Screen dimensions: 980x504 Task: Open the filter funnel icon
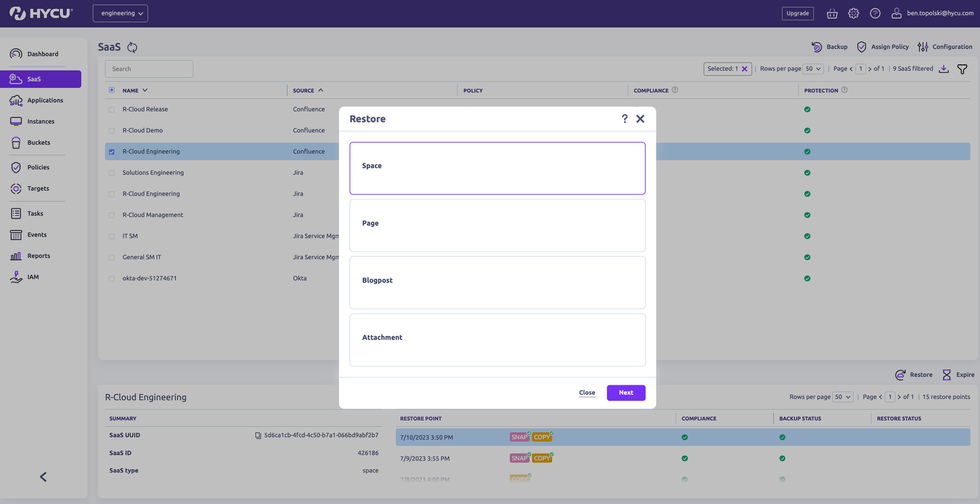coord(962,69)
